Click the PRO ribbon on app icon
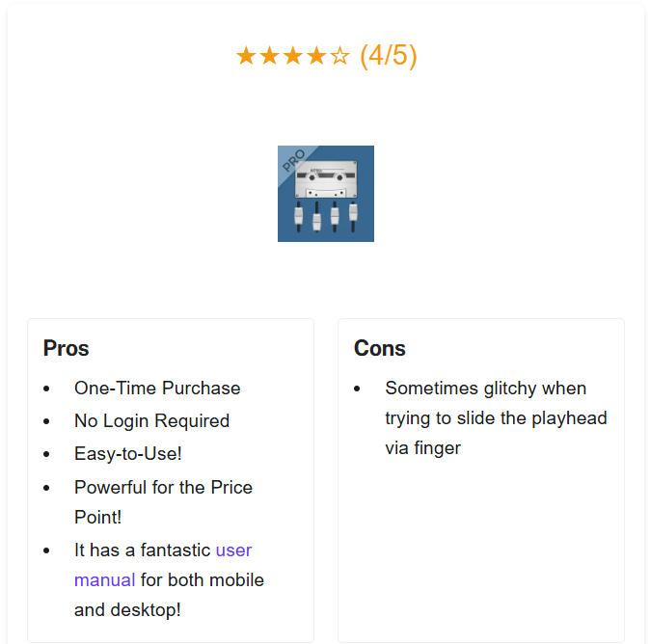The height and width of the screenshot is (644, 650). 293,161
